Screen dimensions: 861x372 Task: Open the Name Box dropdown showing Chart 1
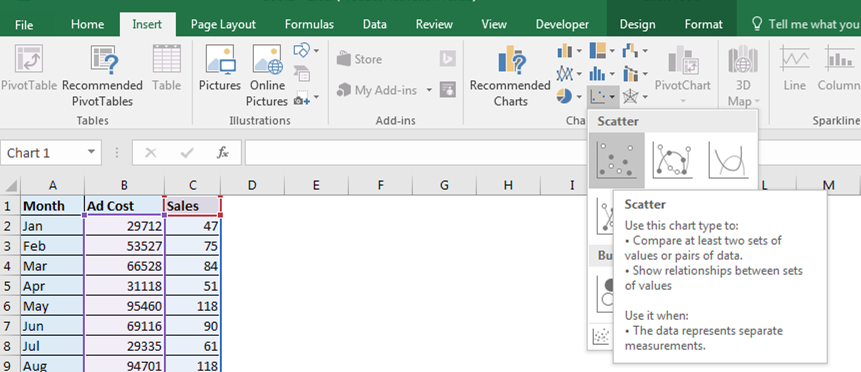91,153
